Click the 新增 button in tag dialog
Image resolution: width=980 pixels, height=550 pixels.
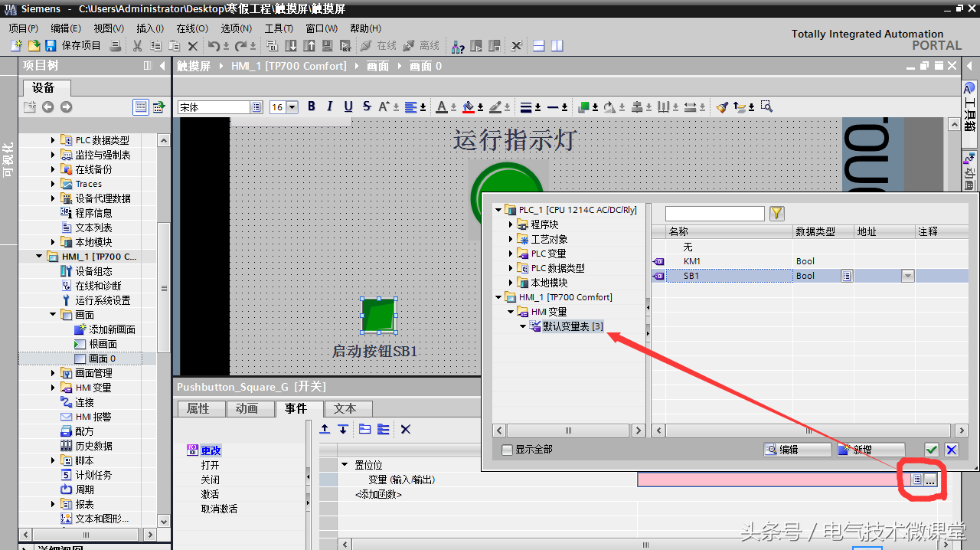[x=871, y=450]
